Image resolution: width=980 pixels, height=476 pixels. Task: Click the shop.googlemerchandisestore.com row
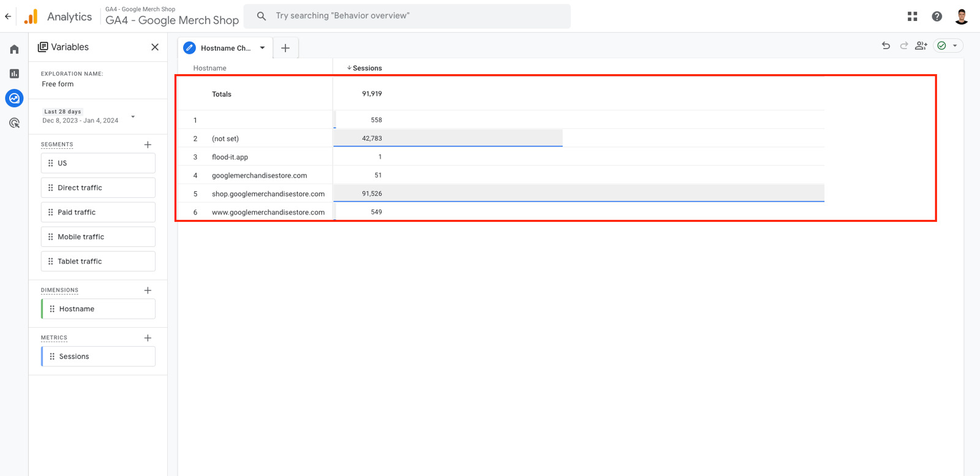pos(500,194)
